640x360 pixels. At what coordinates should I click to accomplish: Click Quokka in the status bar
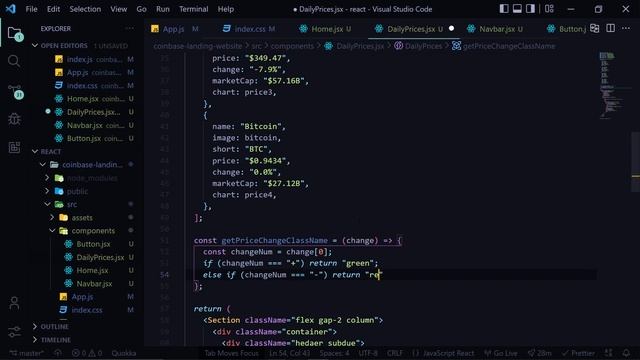[124, 353]
